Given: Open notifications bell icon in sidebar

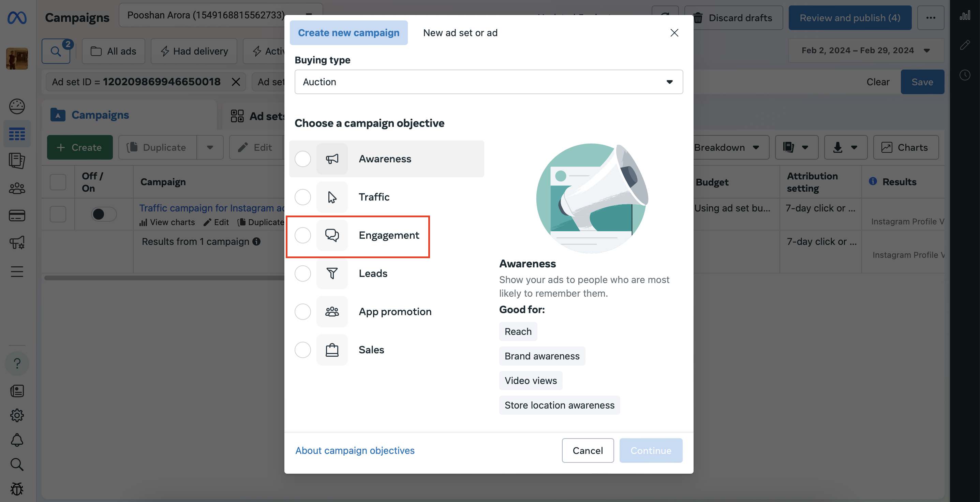Looking at the screenshot, I should (x=17, y=440).
